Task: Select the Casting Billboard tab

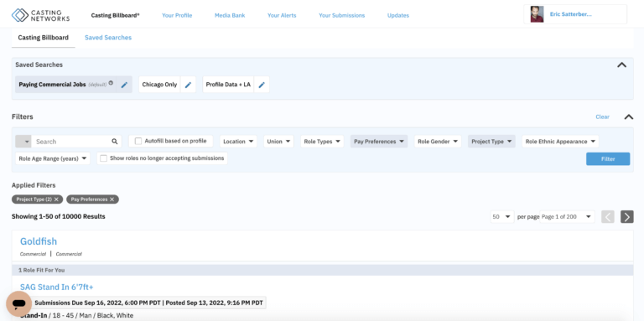Action: coord(43,38)
